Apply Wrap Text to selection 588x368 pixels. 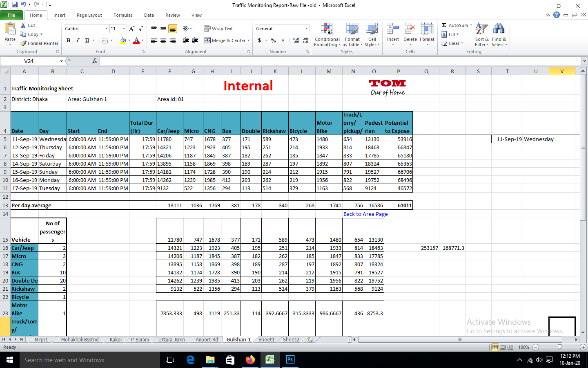(x=219, y=28)
